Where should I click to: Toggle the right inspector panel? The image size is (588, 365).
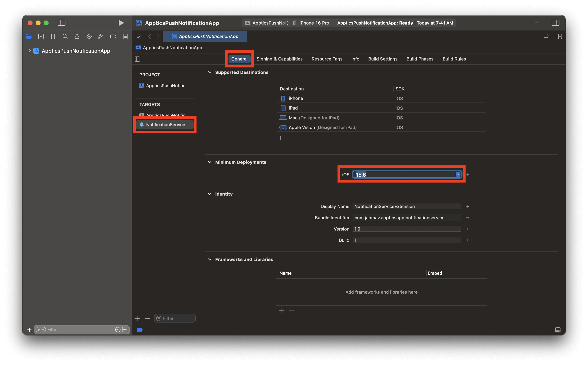tap(555, 23)
